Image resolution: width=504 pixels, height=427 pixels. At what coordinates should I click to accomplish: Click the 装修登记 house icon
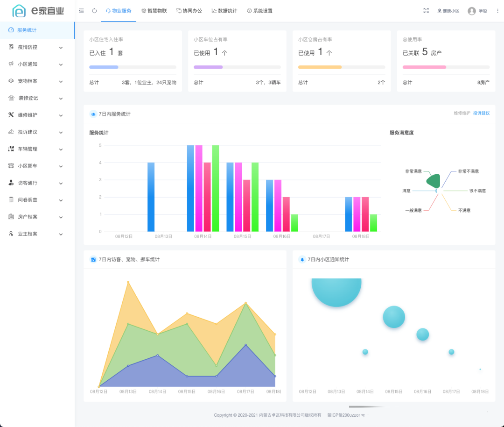click(x=11, y=98)
